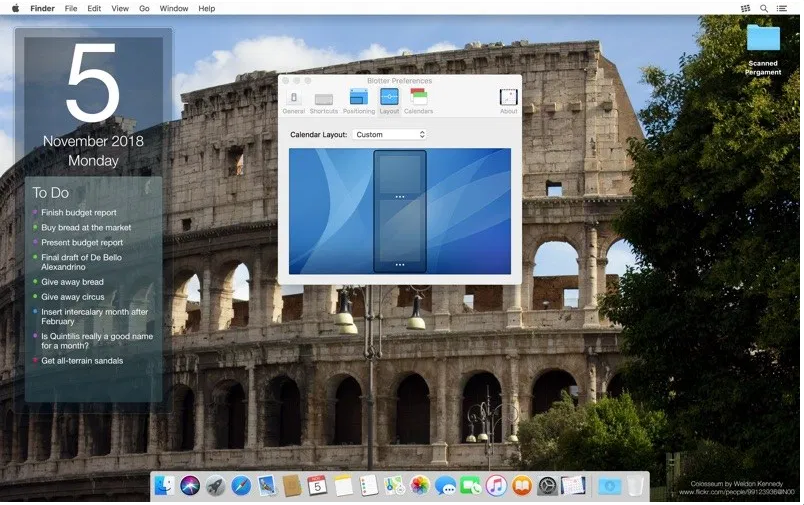
Task: Open the Go menu in menu bar
Action: [144, 8]
